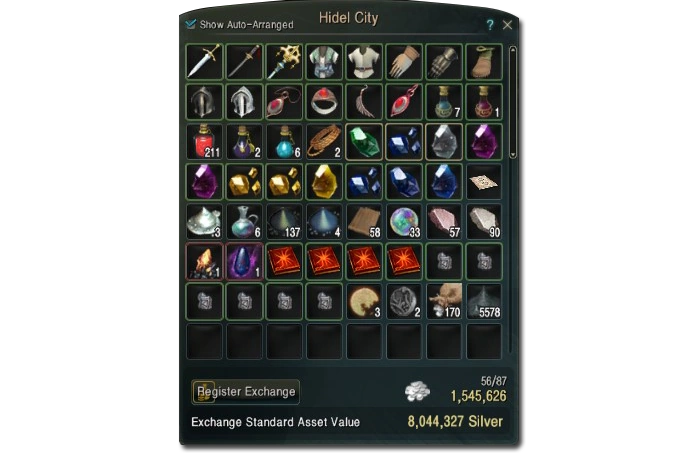700x455 pixels.
Task: Click the first empty storage slot
Action: point(204,342)
